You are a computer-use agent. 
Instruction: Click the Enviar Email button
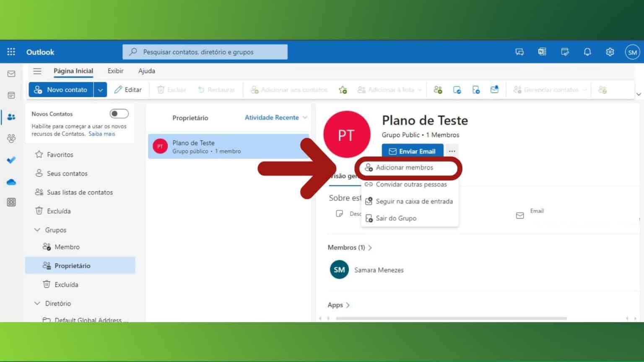pyautogui.click(x=412, y=151)
